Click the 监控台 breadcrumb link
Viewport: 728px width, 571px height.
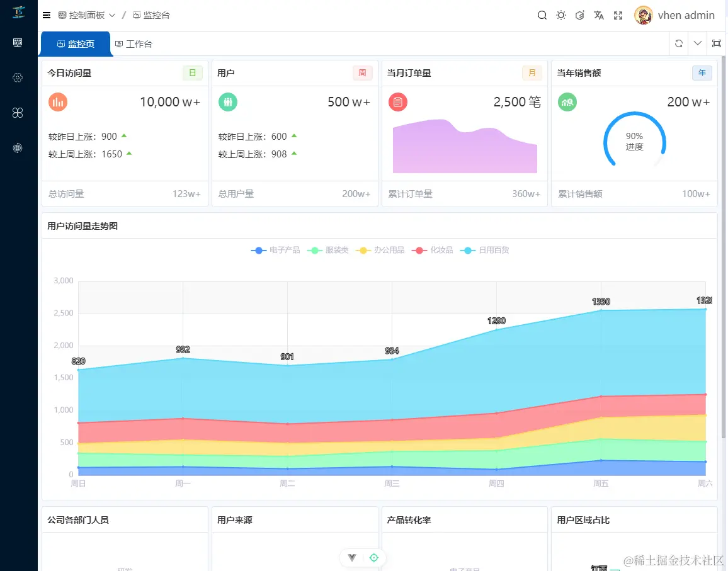[151, 15]
